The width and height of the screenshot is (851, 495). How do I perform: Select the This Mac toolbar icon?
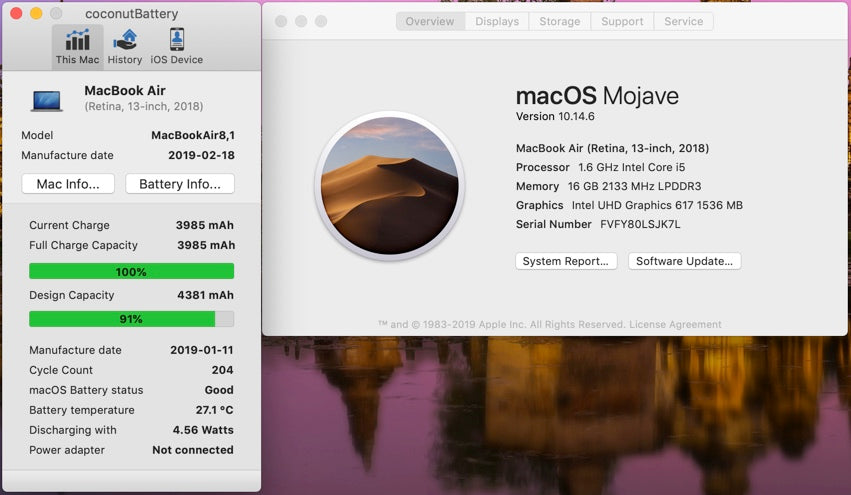pyautogui.click(x=77, y=46)
